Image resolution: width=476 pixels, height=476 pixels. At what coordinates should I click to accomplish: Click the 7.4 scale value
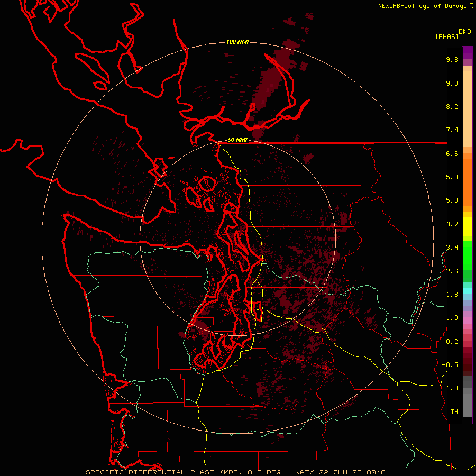(x=452, y=130)
